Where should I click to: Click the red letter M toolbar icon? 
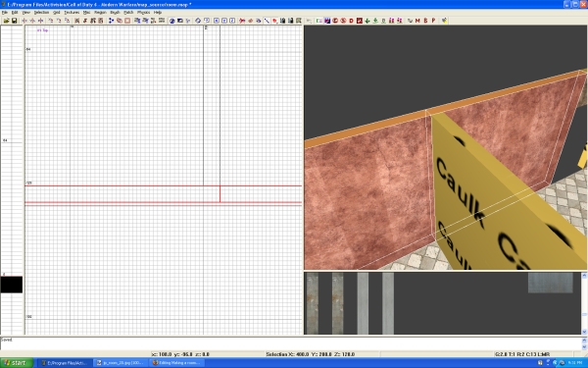(417, 21)
